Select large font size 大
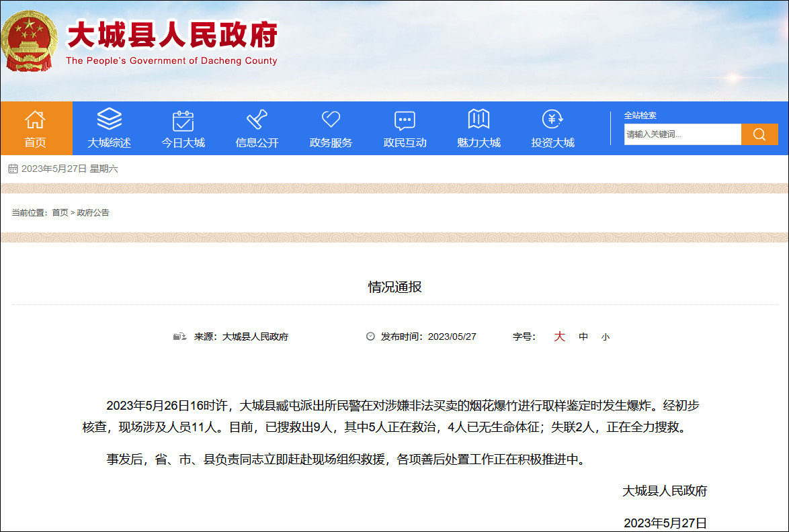Viewport: 789px width, 532px height. click(x=559, y=337)
